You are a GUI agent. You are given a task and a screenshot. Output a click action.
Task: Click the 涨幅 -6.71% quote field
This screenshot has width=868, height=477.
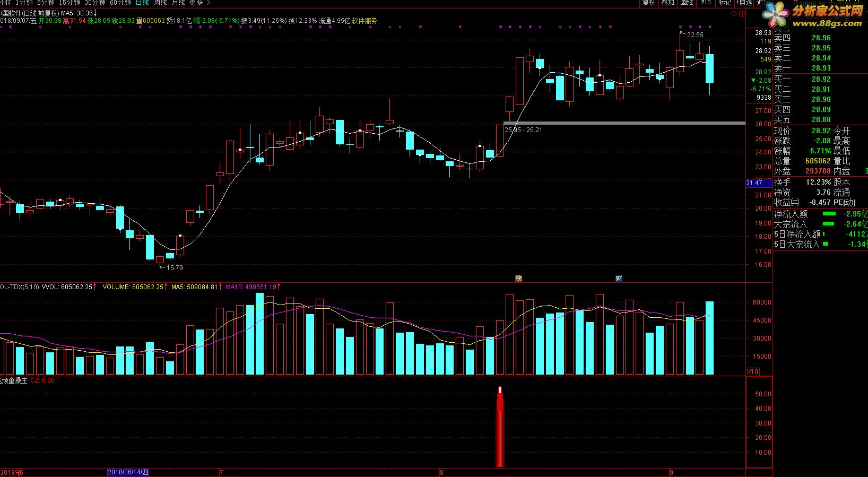802,151
